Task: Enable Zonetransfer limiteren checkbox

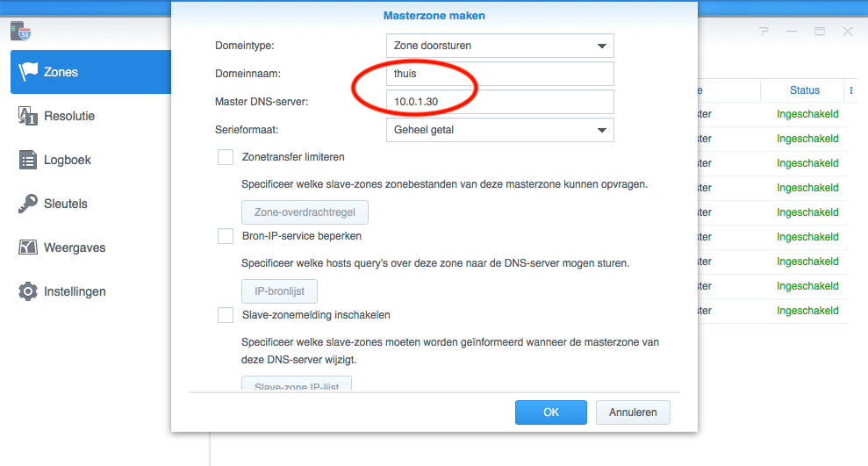Action: tap(226, 157)
